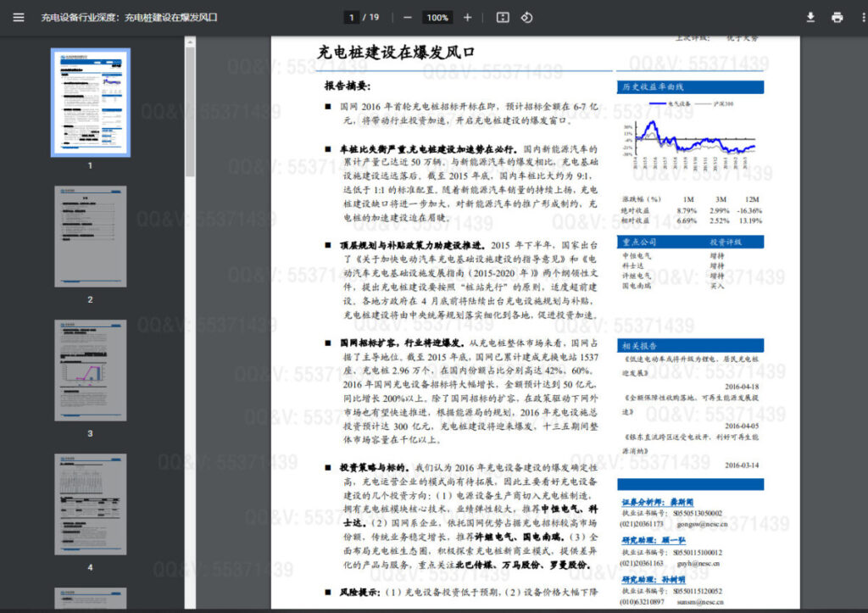Click the historical return line chart

point(690,138)
